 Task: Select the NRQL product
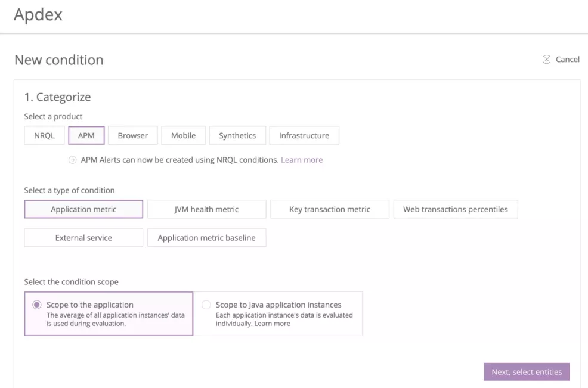44,135
